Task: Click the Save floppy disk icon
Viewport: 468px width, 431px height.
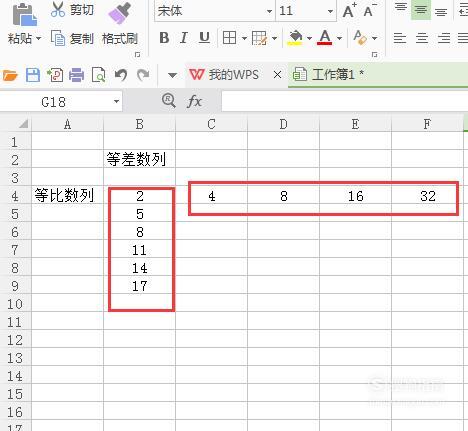Action: (33, 75)
